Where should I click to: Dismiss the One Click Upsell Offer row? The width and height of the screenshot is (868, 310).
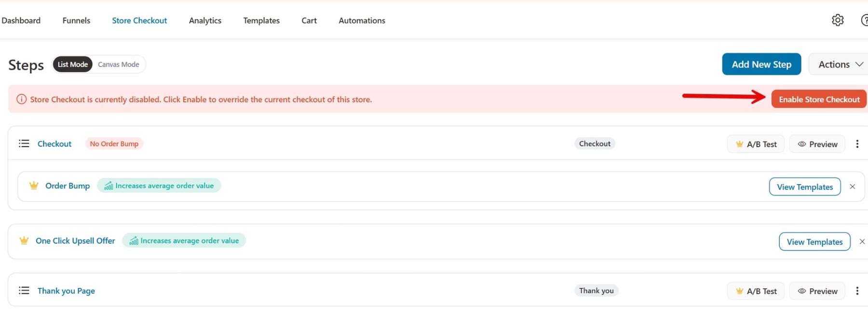pyautogui.click(x=862, y=242)
